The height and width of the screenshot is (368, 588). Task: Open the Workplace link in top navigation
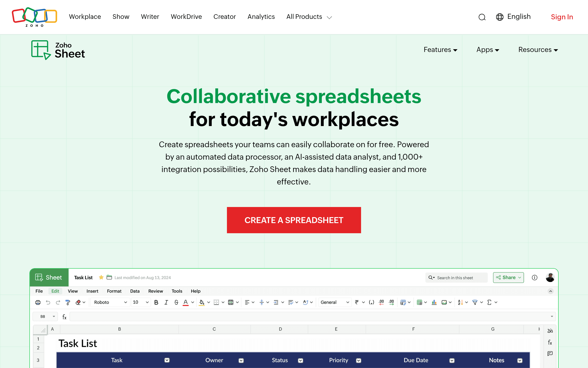[85, 17]
